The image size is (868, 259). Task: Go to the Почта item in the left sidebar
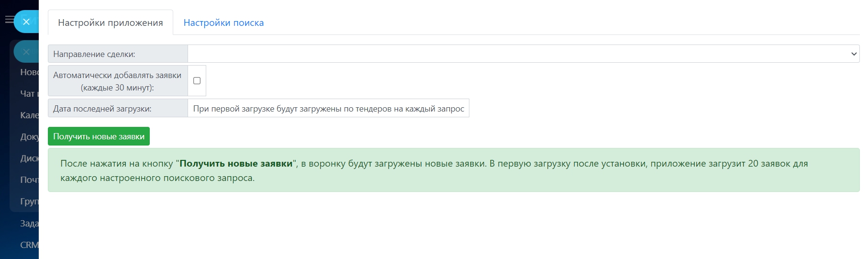(x=29, y=180)
